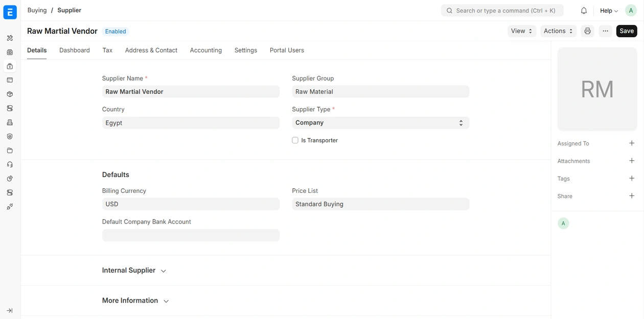Expand the sidebar using the bottom arrow icon
The width and height of the screenshot is (644, 319).
tap(10, 310)
